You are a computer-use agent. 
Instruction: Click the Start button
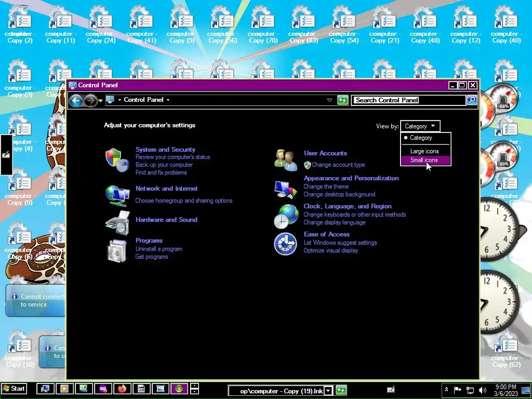14,389
